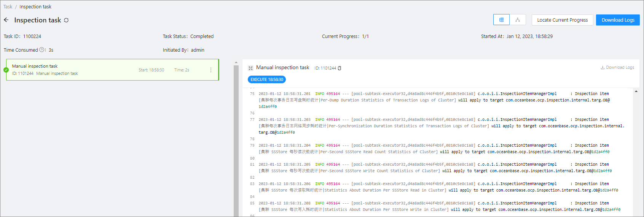Go to Task breadcrumb link
Viewport: 644px width, 217px height.
point(8,7)
